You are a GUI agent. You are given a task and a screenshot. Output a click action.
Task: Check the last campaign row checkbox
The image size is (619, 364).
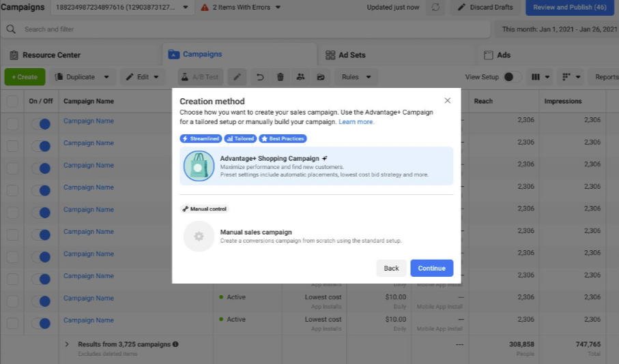point(12,323)
